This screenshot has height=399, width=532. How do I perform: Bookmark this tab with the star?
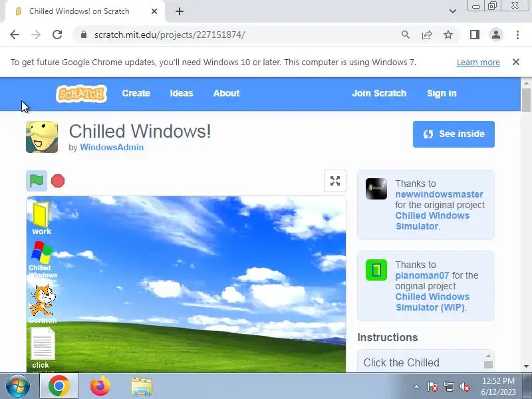click(448, 35)
